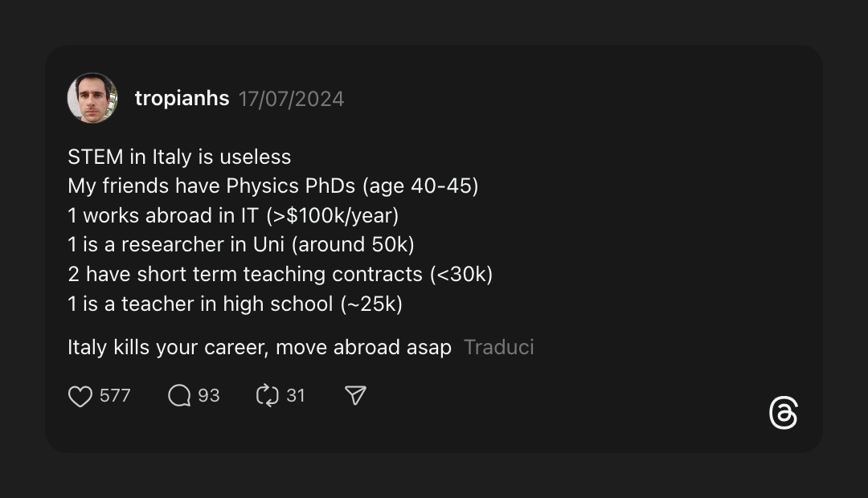The image size is (868, 498).
Task: Click the "1 is a researcher in Uni" line
Action: (241, 245)
